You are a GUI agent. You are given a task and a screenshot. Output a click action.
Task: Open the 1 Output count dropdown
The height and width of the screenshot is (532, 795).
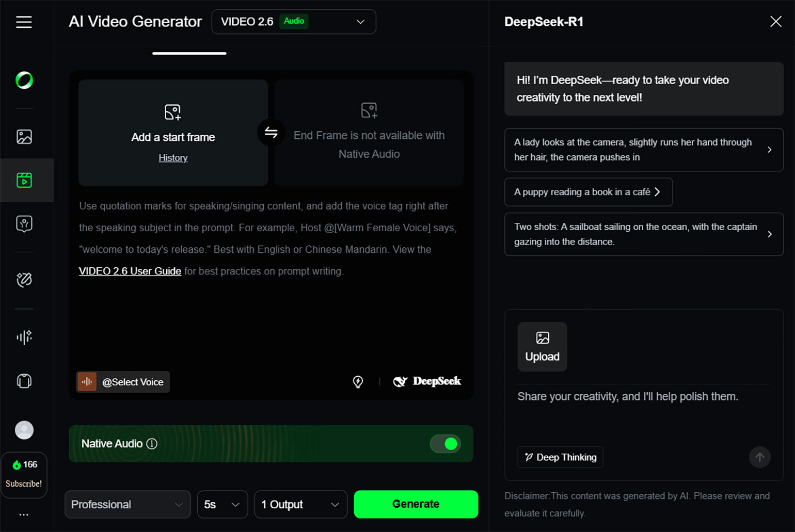(300, 504)
